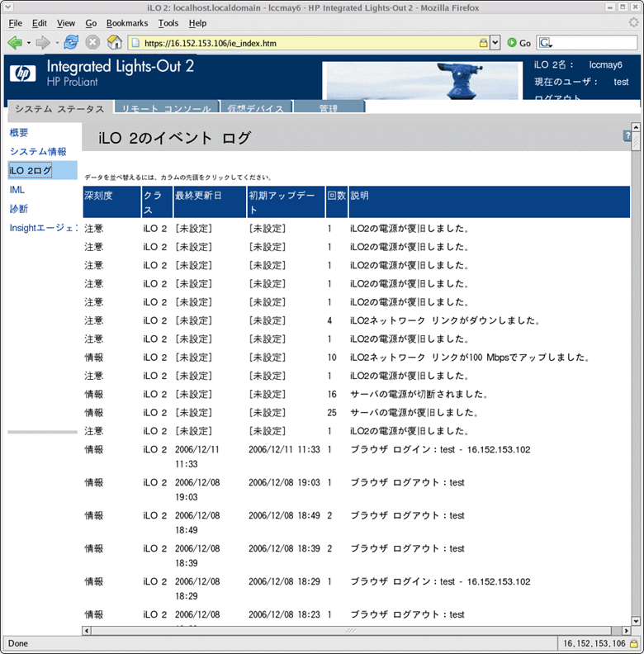Open the URL history dropdown arrow
Viewport: 644px width, 654px height.
(x=495, y=42)
